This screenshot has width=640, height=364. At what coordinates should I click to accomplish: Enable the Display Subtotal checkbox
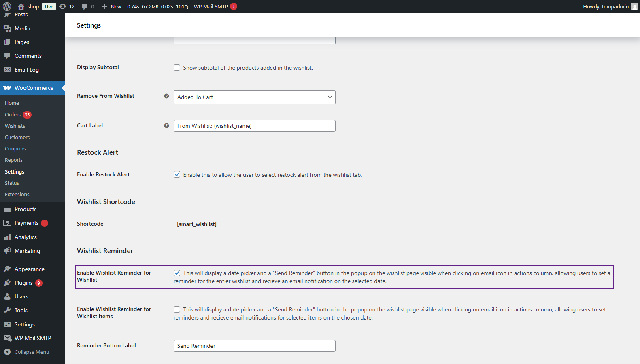[177, 68]
